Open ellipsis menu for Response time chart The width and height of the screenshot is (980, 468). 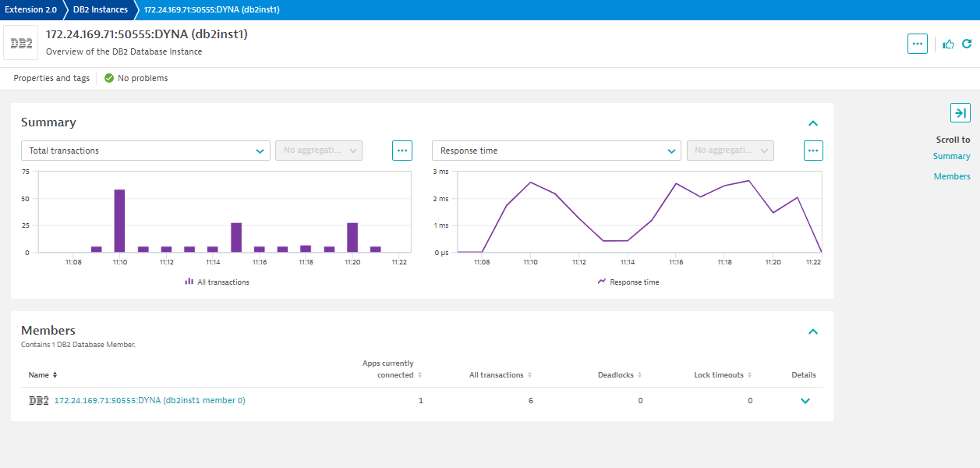813,151
